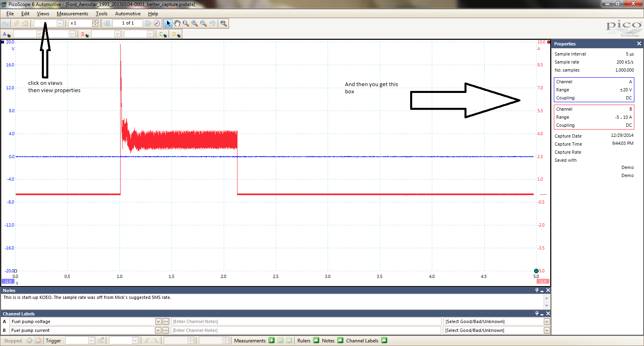Close the Properties panel
Screen dimensions: 644x346
pos(639,43)
